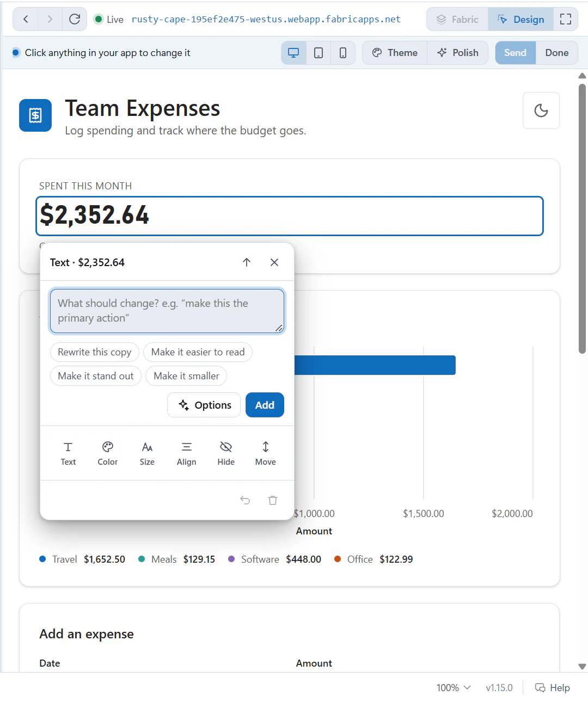This screenshot has height=702, width=588.
Task: Click the Software $448.00 value
Action: click(304, 559)
